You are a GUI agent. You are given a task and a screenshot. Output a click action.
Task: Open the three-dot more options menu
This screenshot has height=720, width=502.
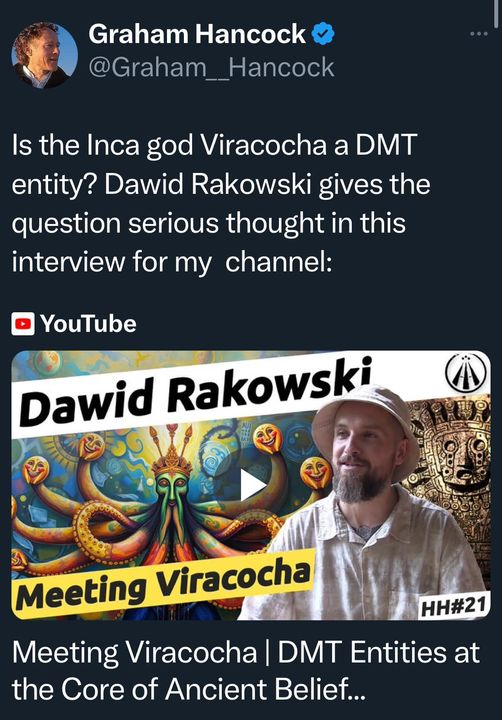[x=479, y=34]
